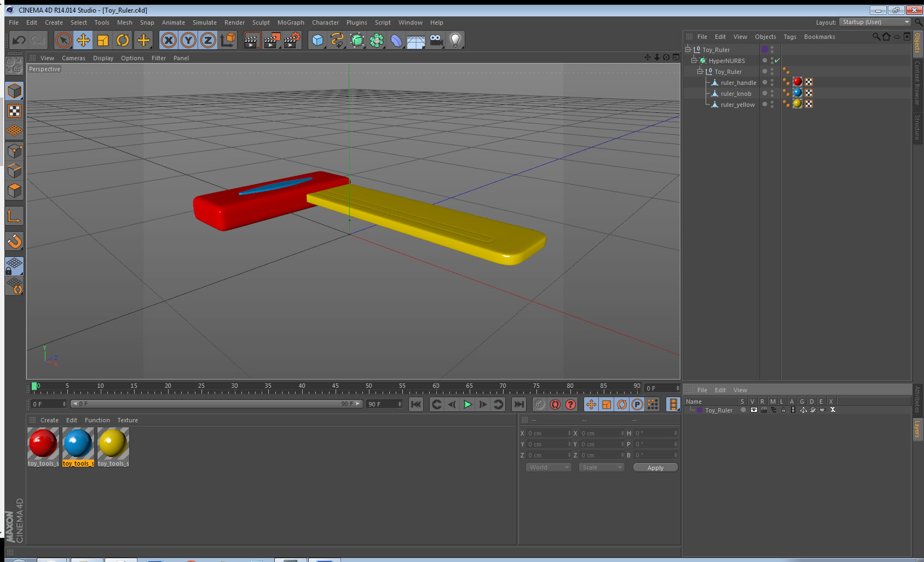Toggle the HyperNURBS green enable checkmark
This screenshot has height=562, width=924.
(x=777, y=60)
